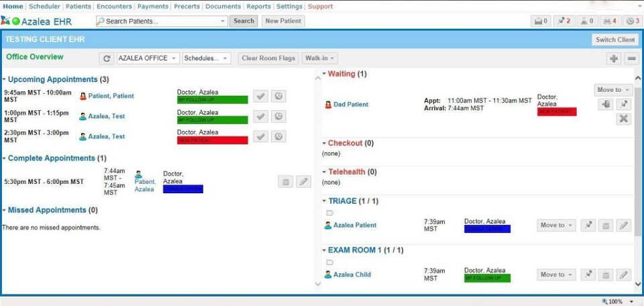Click the pin icon for Azalea Patient

[x=588, y=225]
